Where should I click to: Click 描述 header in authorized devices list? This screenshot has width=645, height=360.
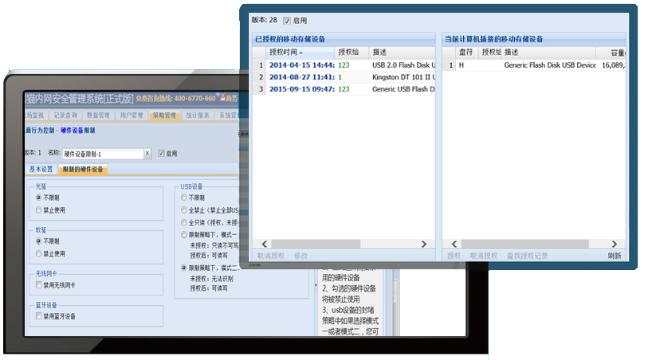click(x=402, y=52)
